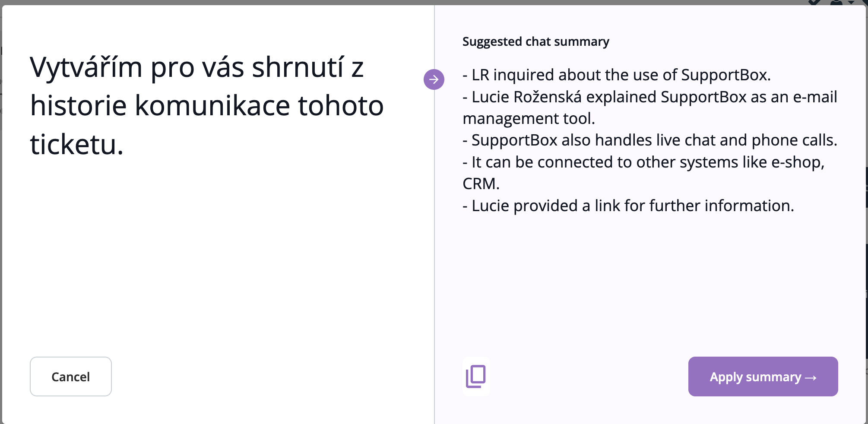
Task: Cancel the summary dialog
Action: coord(71,377)
